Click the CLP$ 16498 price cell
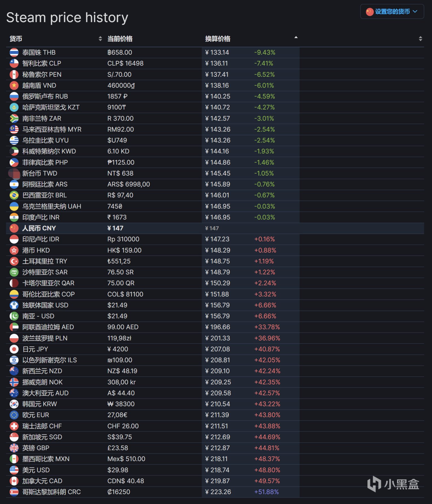This screenshot has width=432, height=504. pyautogui.click(x=125, y=63)
